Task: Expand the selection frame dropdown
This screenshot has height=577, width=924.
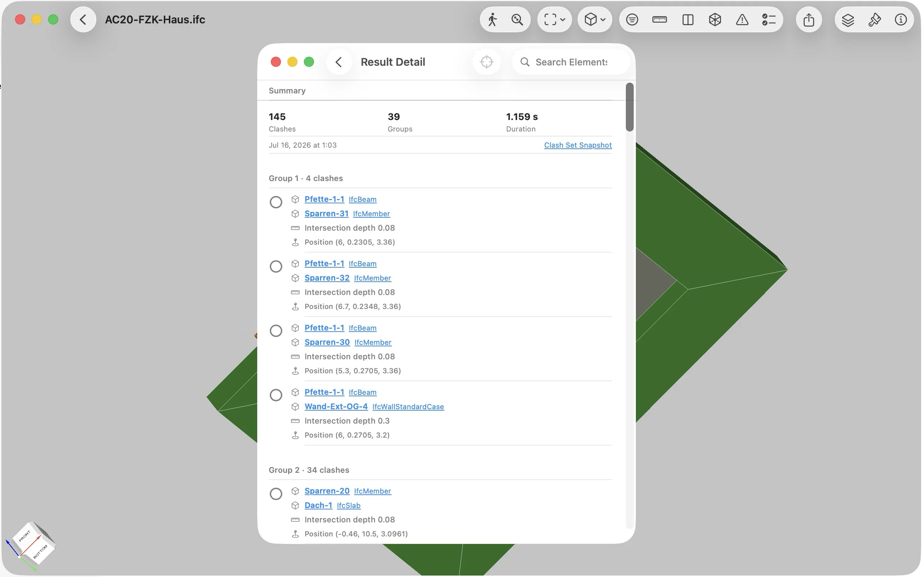Action: click(x=554, y=19)
